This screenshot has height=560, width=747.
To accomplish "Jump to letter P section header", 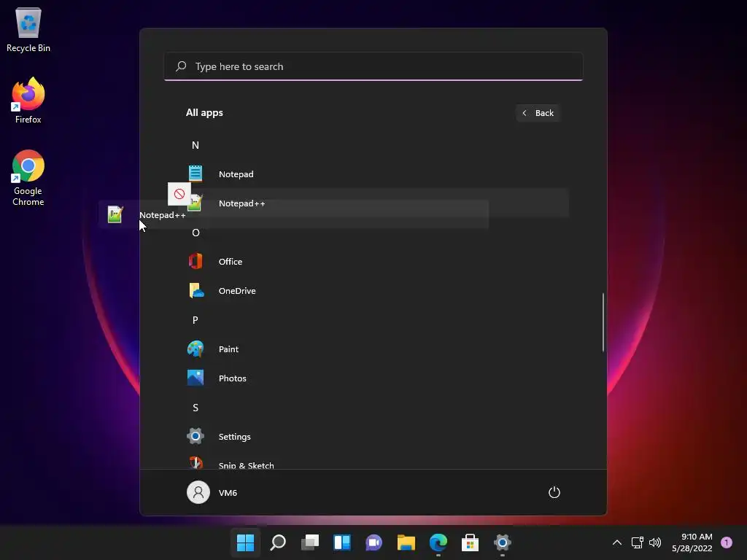I will point(196,320).
